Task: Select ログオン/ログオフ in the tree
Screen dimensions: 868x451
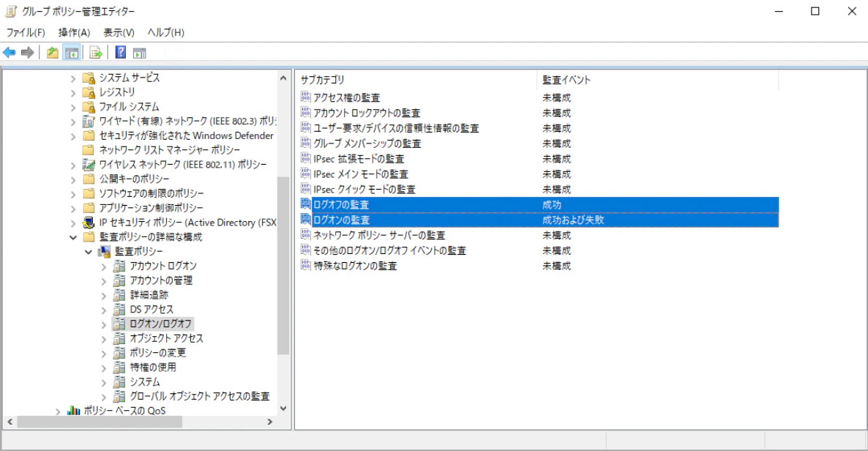Action: 160,324
